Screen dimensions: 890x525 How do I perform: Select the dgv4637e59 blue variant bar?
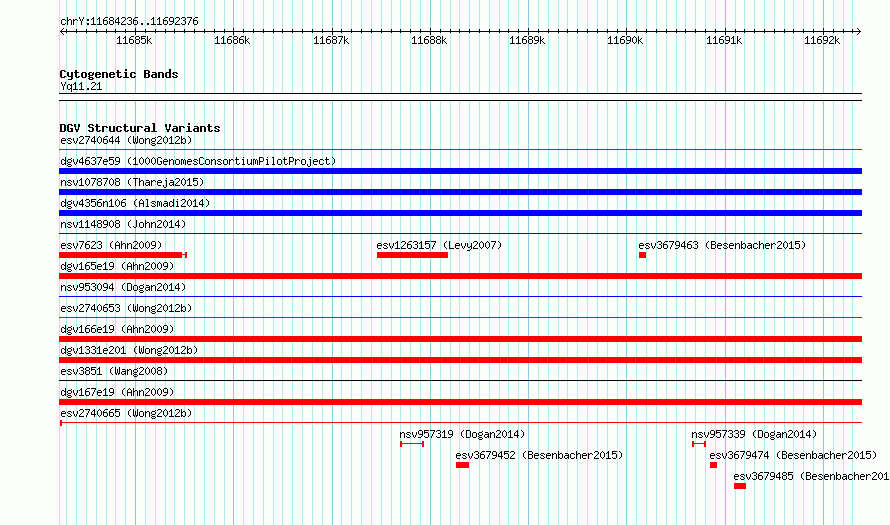pos(460,171)
